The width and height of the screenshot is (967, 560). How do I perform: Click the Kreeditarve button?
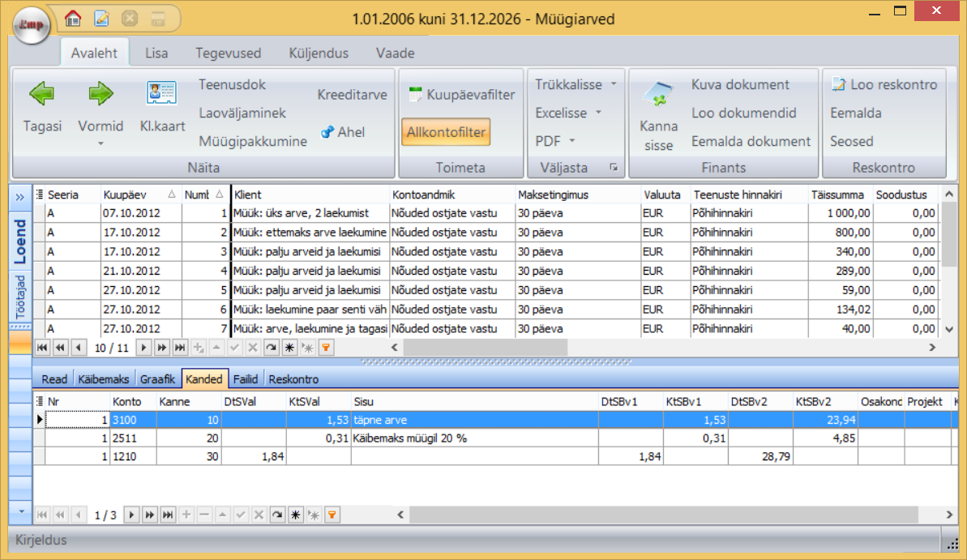[x=352, y=95]
